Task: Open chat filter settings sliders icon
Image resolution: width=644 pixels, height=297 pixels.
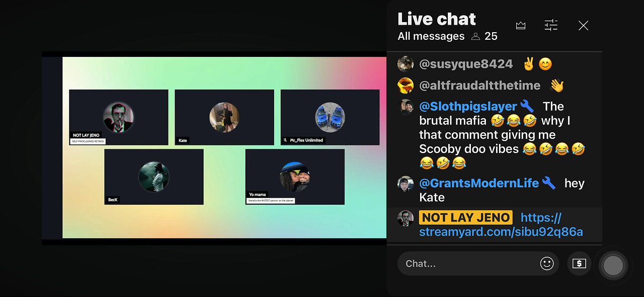Action: [x=551, y=26]
